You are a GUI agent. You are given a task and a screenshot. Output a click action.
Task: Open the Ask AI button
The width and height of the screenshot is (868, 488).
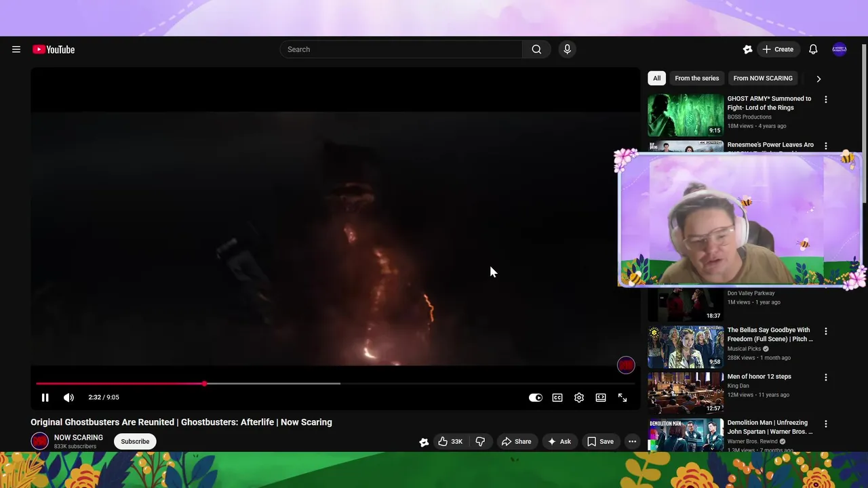(559, 441)
